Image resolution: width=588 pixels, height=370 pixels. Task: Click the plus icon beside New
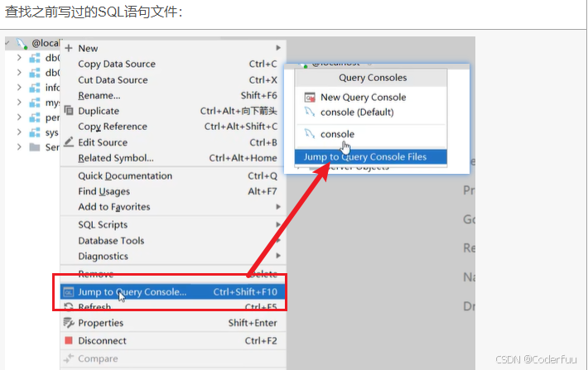[69, 48]
